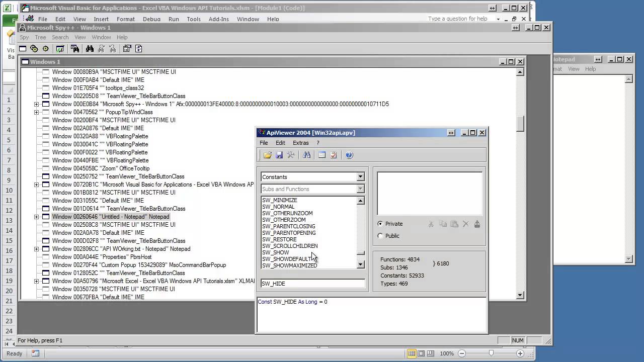Select the Public radio button
The height and width of the screenshot is (362, 644).
pos(380,236)
